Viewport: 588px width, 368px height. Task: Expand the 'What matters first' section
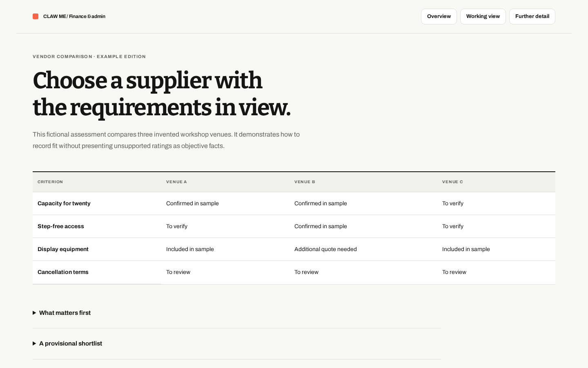(x=237, y=313)
